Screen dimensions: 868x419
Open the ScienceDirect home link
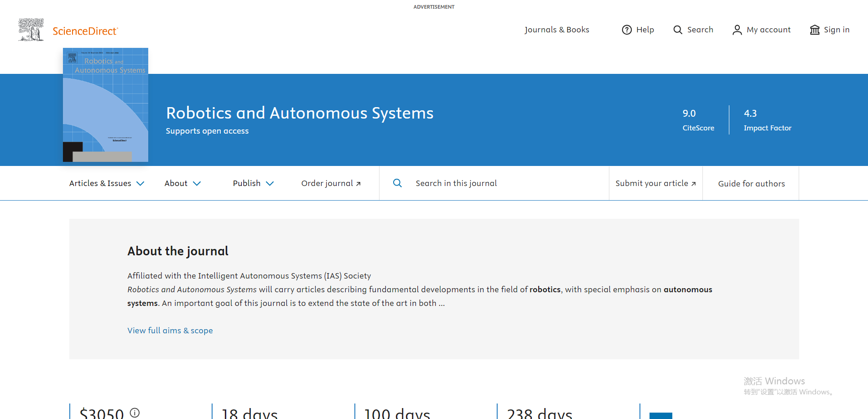[x=85, y=31]
